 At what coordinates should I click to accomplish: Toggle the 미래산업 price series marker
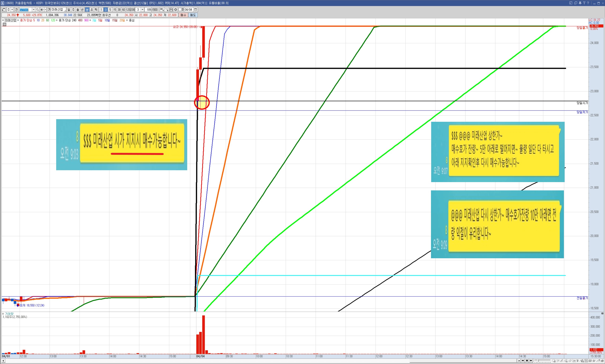click(3, 20)
